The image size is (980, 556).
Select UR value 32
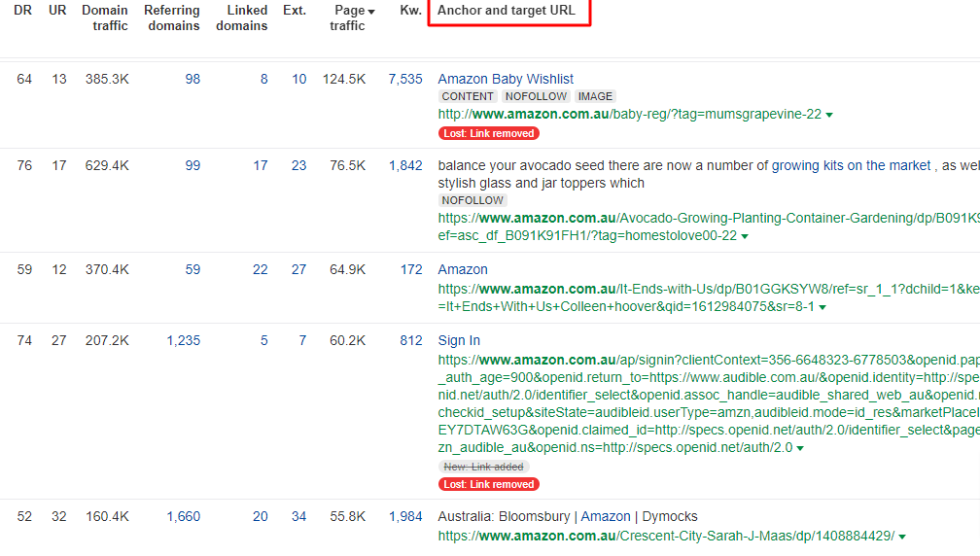click(58, 517)
